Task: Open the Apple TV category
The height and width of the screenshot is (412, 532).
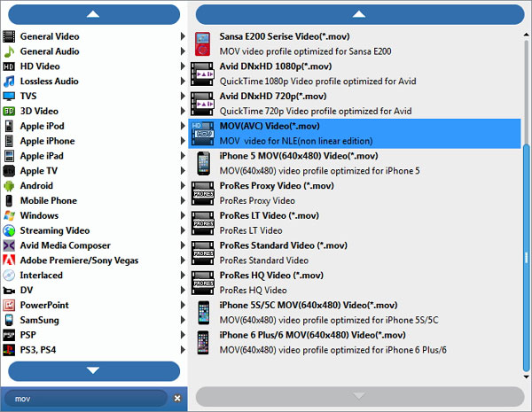Action: (38, 171)
